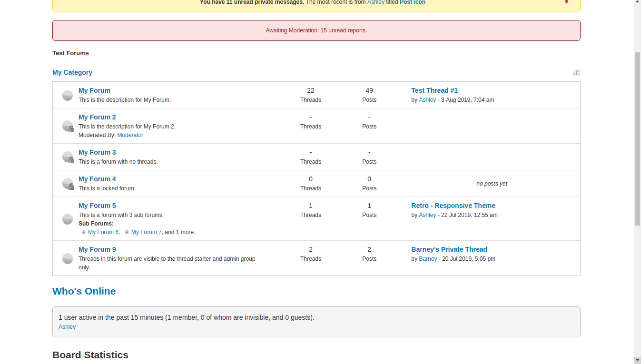
Task: Click the scrollbar down arrow
Action: tap(637, 360)
